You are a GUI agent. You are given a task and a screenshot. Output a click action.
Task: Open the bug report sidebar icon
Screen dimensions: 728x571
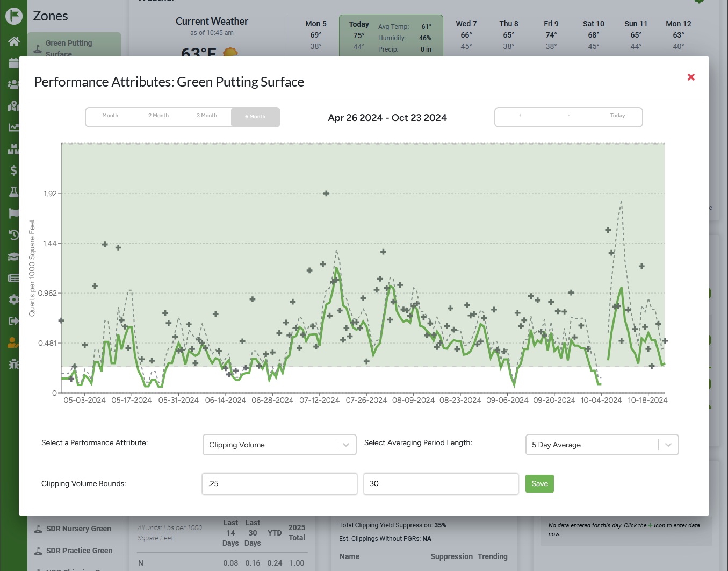(14, 364)
